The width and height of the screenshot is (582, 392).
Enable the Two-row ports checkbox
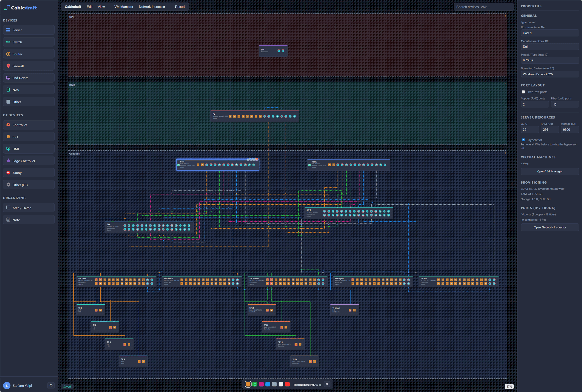pos(523,92)
